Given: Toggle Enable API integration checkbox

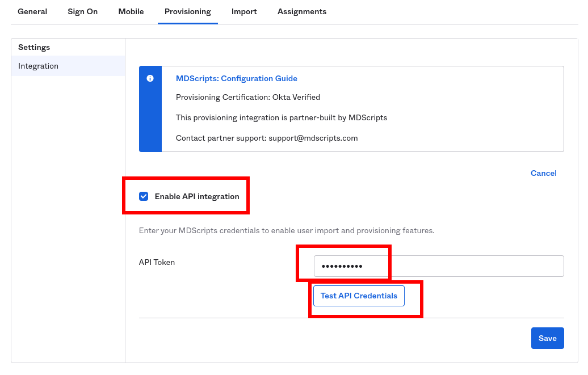Looking at the screenshot, I should coord(144,196).
